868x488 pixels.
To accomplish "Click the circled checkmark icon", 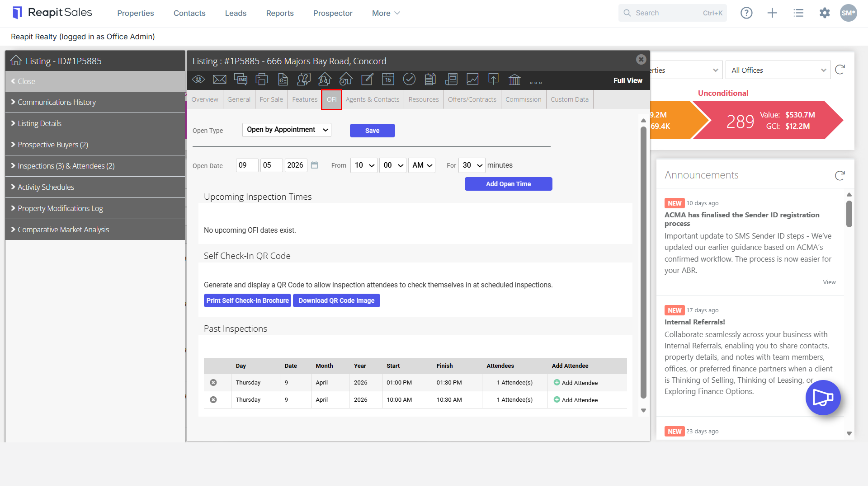I will coord(409,80).
